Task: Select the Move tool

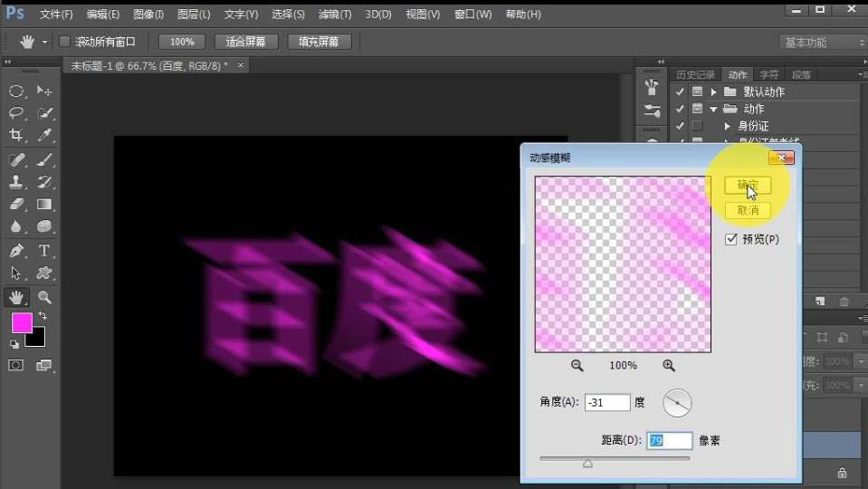Action: click(44, 91)
